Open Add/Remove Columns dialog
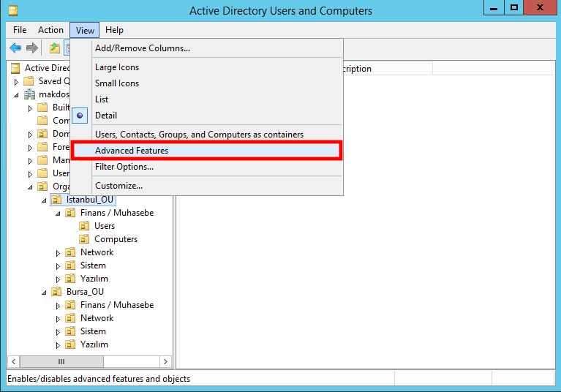Viewport: 561px width, 392px height. (206, 48)
